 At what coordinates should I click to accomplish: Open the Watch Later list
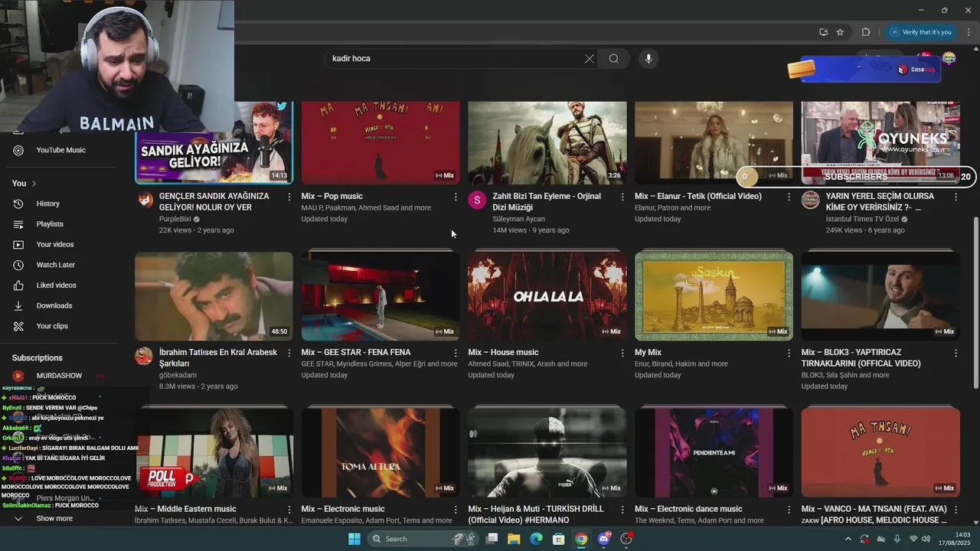[x=56, y=265]
